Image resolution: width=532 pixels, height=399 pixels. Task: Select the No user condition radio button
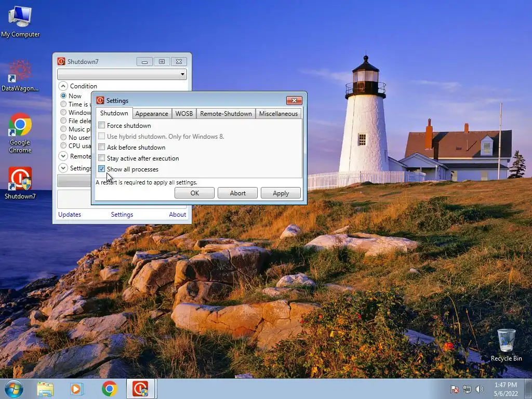[63, 137]
